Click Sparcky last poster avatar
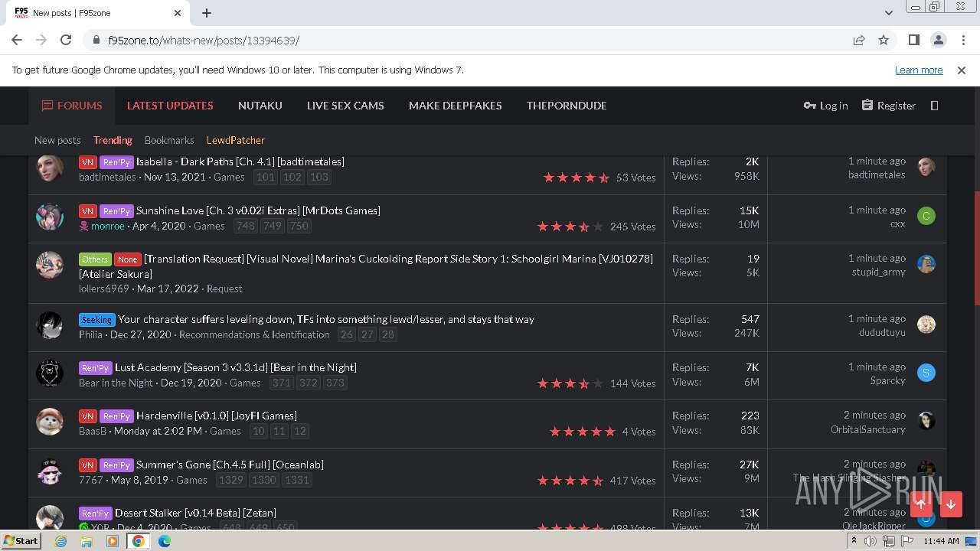The width and height of the screenshot is (980, 551). pyautogui.click(x=926, y=373)
